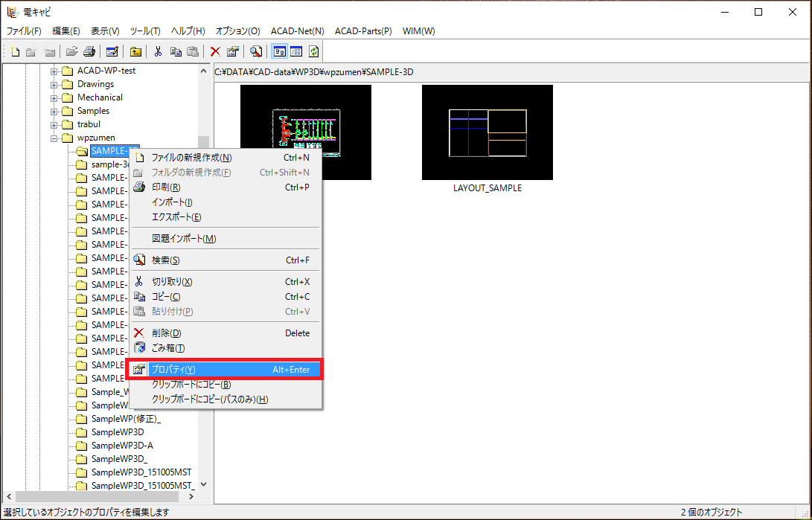Click the refresh toolbar icon
This screenshot has width=812, height=520.
coord(314,51)
